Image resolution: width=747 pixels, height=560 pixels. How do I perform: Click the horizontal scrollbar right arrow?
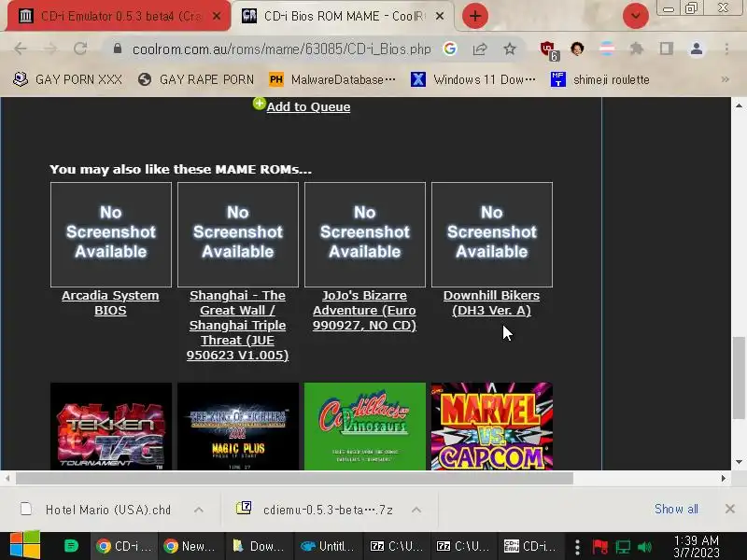pos(724,478)
